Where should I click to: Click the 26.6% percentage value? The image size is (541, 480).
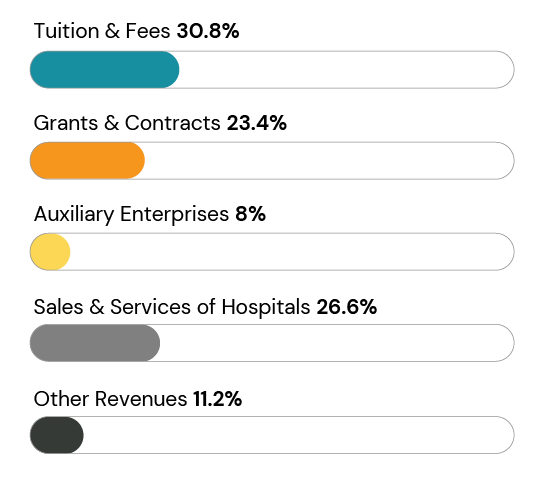(347, 307)
